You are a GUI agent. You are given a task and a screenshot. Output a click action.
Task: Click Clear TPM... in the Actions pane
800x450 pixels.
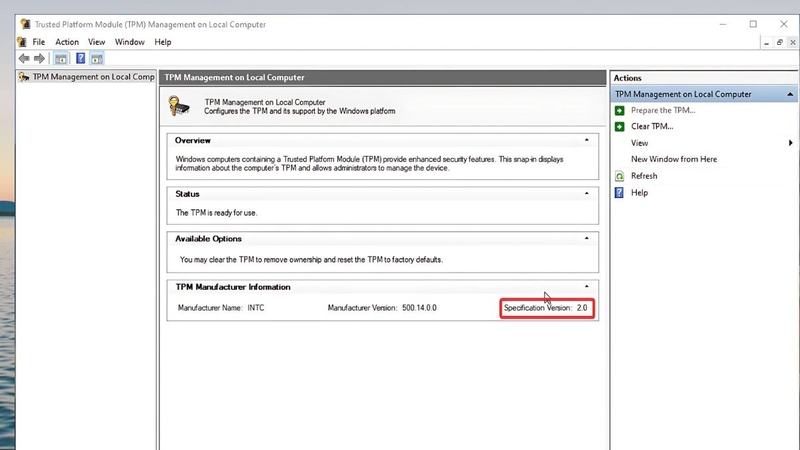pyautogui.click(x=652, y=127)
